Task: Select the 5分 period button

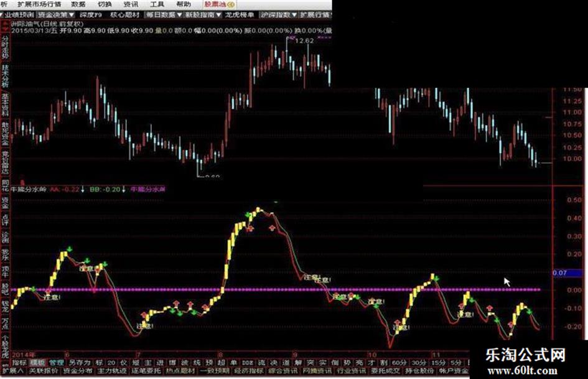Action: click(x=456, y=362)
